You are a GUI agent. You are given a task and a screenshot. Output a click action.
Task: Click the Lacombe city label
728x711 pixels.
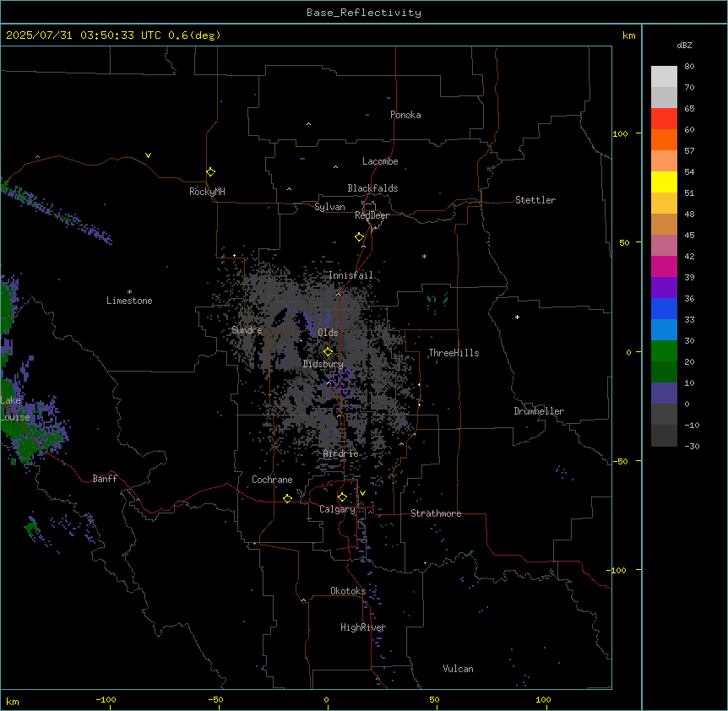(380, 161)
